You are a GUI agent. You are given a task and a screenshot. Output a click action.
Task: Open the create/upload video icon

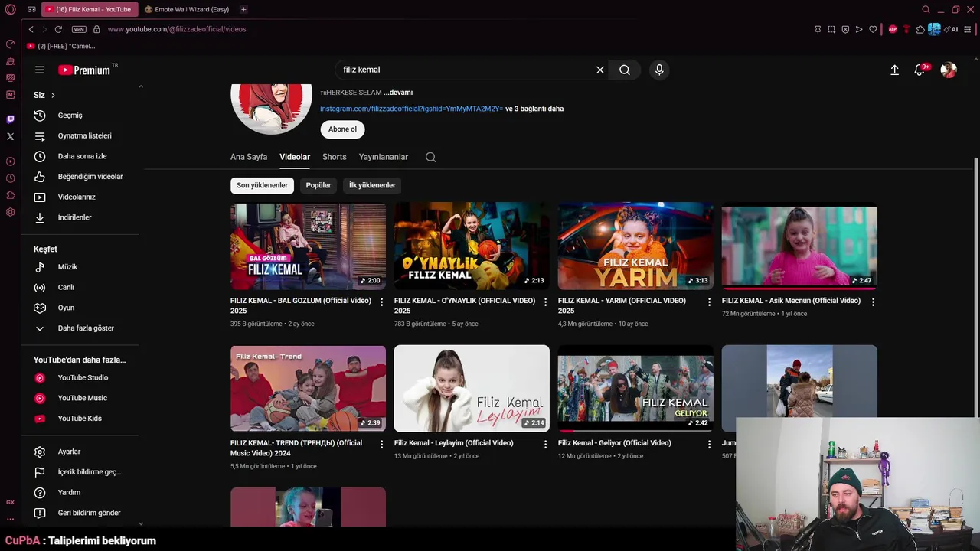[894, 70]
